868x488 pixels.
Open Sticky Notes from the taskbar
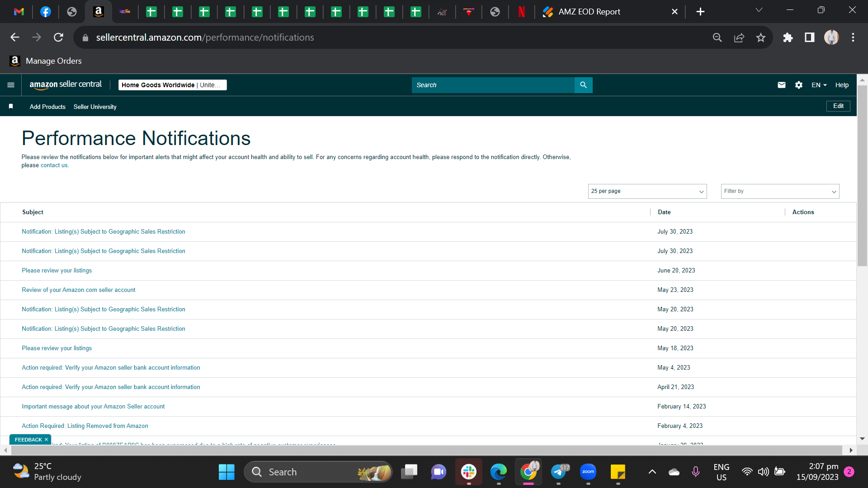point(618,472)
